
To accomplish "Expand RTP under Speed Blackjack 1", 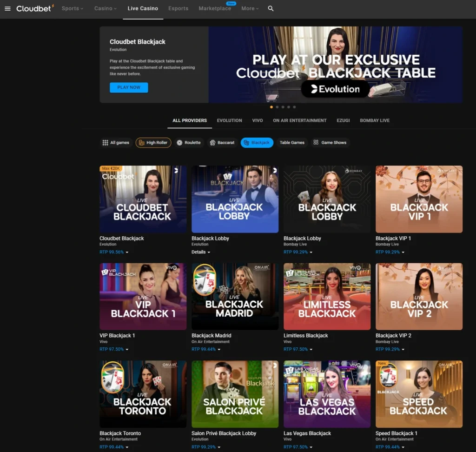I will 390,447.
